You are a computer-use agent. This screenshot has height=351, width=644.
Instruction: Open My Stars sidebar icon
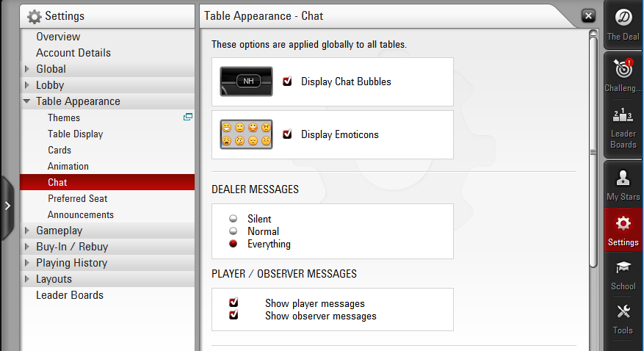pos(623,179)
